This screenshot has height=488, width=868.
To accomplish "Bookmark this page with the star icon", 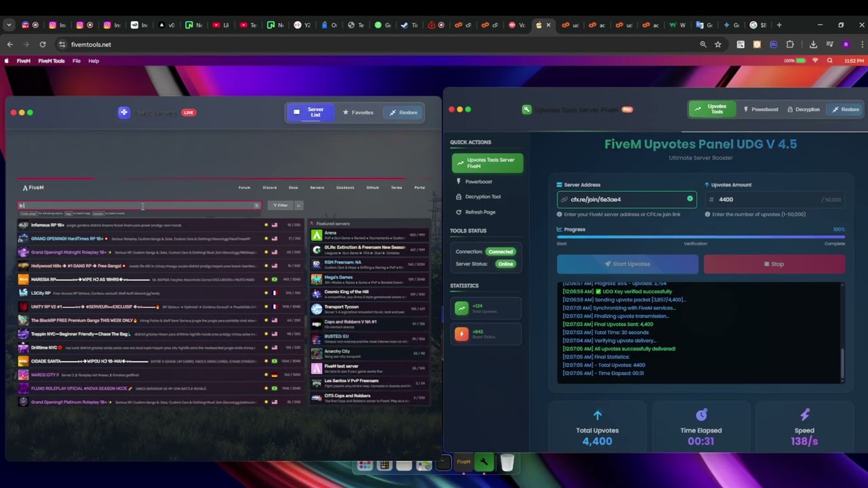I will (x=717, y=44).
